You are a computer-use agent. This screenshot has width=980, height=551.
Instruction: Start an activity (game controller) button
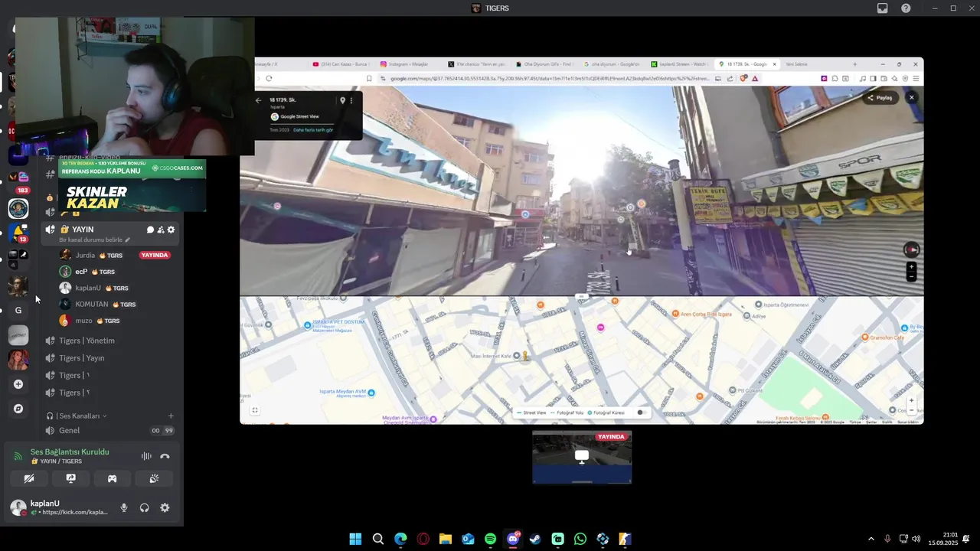pyautogui.click(x=112, y=478)
